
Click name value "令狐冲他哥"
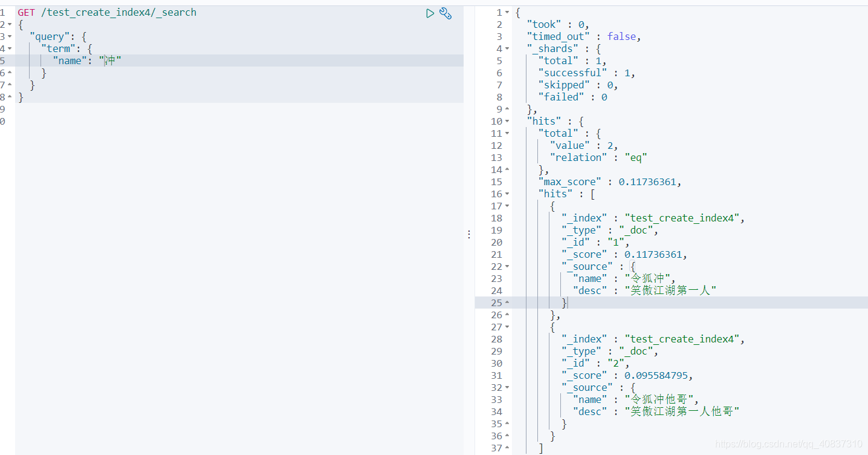coord(659,399)
